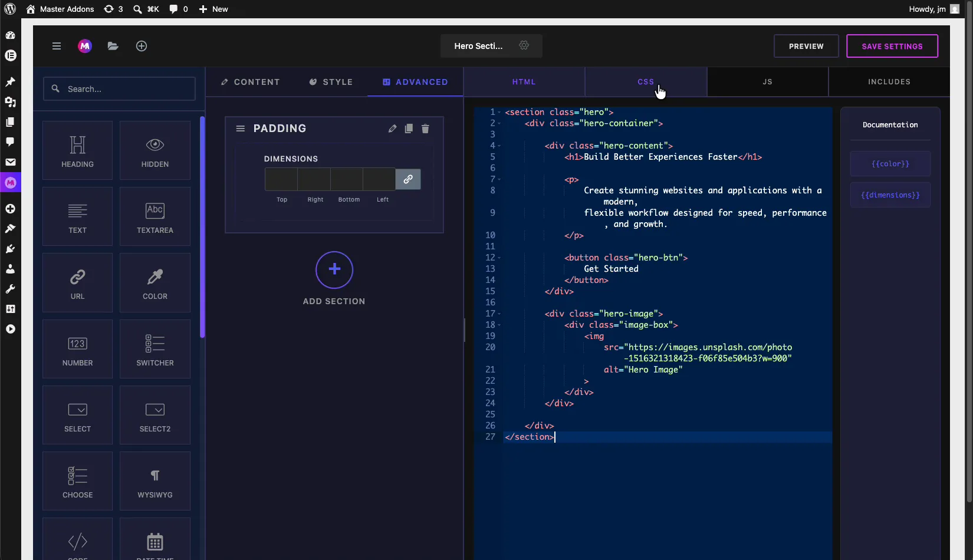Click the Hero Secti... widget title
The width and height of the screenshot is (973, 560).
point(478,46)
